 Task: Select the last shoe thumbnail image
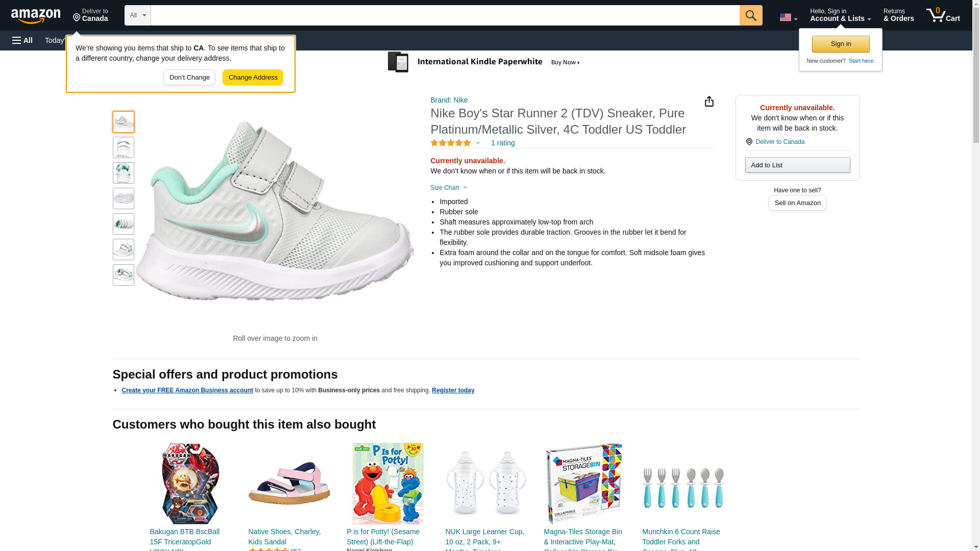click(x=124, y=275)
